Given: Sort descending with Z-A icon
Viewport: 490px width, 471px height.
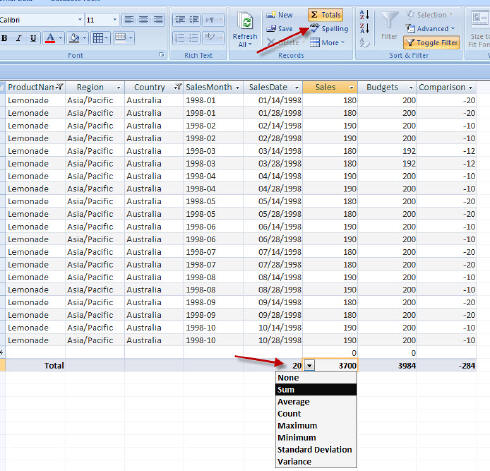Looking at the screenshot, I should click(x=364, y=28).
